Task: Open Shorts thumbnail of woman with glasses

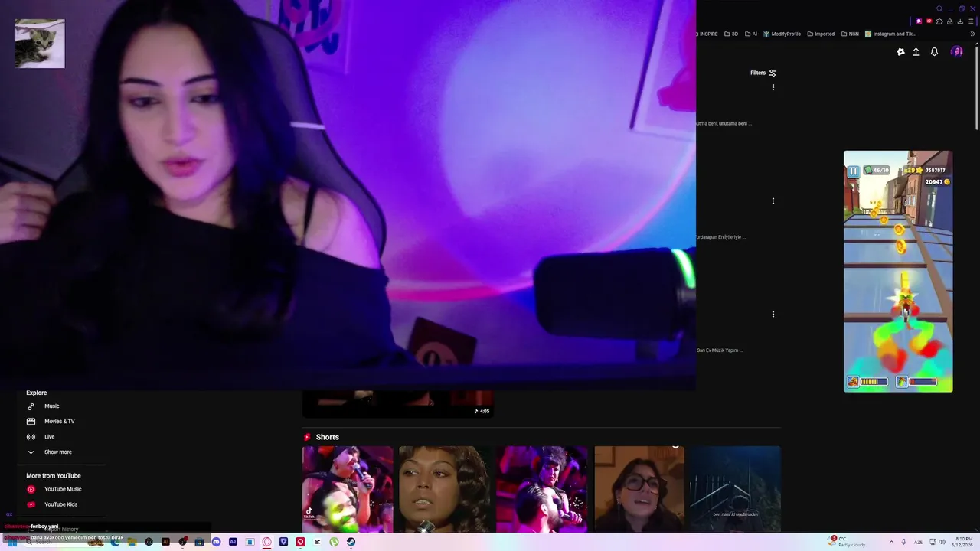Action: tap(639, 489)
